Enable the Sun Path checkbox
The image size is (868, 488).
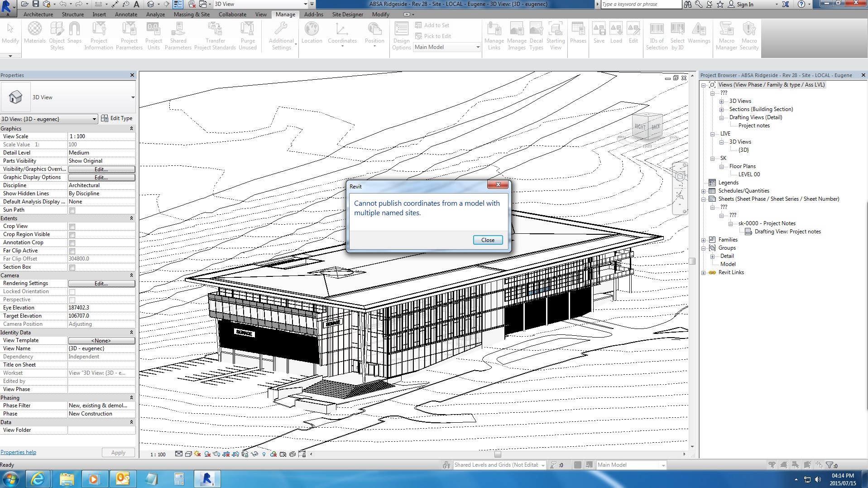pos(72,210)
